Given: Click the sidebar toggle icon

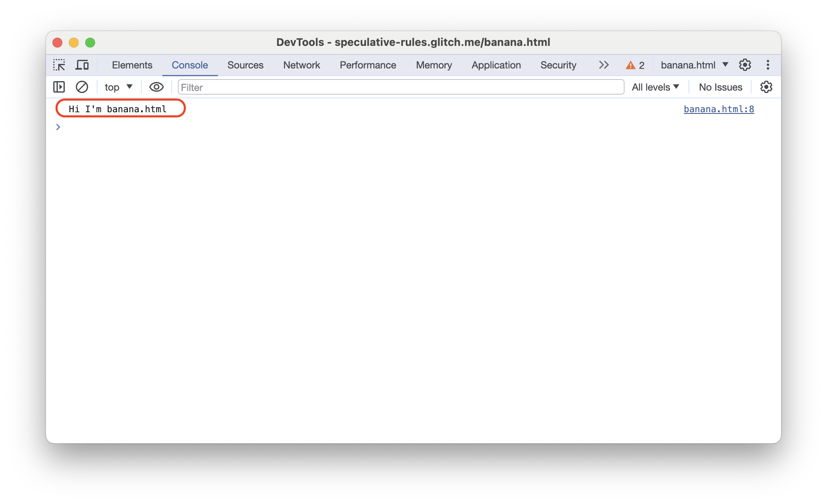Looking at the screenshot, I should coord(59,87).
